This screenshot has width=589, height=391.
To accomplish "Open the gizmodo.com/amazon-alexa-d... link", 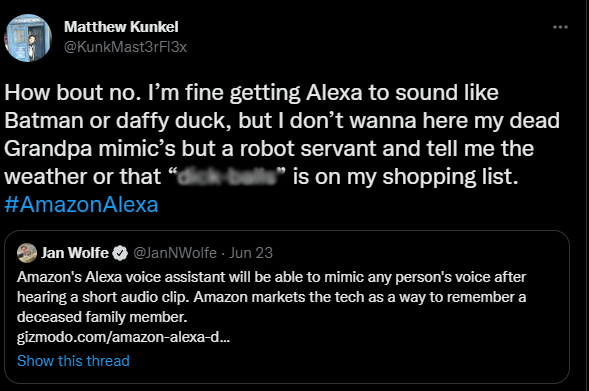I will [x=123, y=337].
